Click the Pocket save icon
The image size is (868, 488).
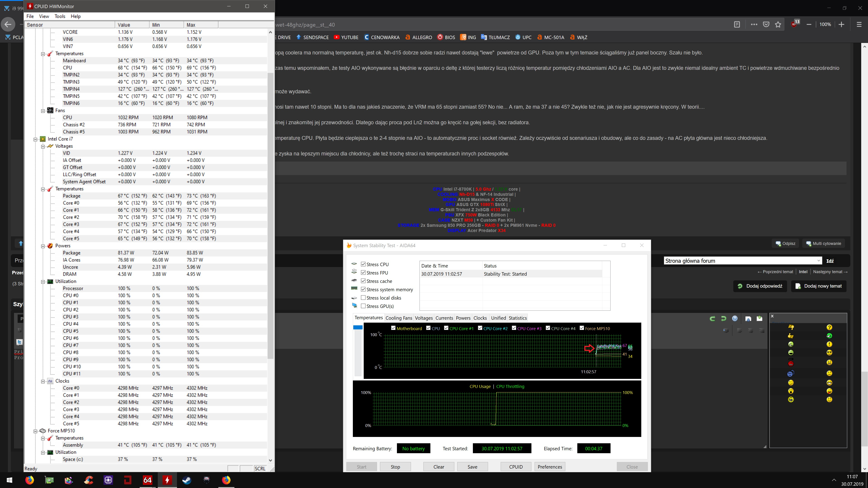pyautogui.click(x=766, y=25)
